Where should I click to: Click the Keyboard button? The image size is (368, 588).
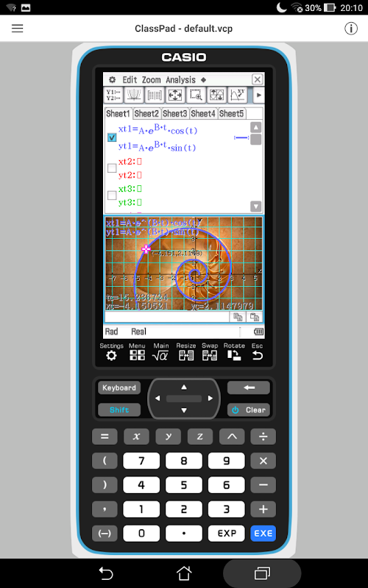pos(119,388)
